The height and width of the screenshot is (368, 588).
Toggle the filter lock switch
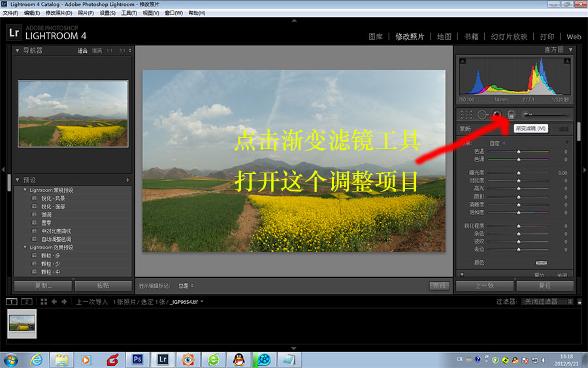click(x=580, y=302)
